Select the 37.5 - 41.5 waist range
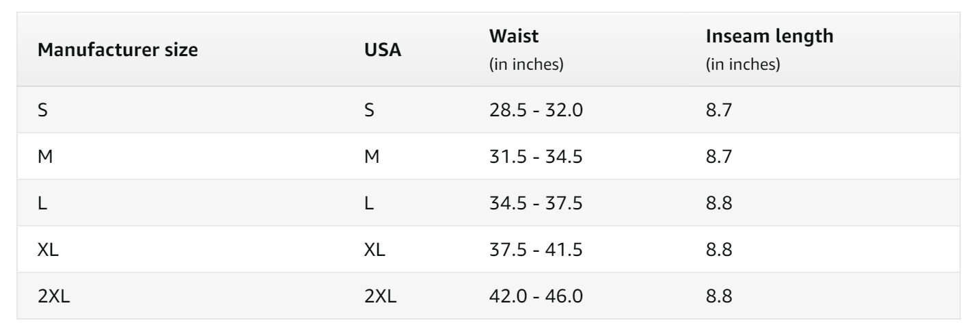 532,250
